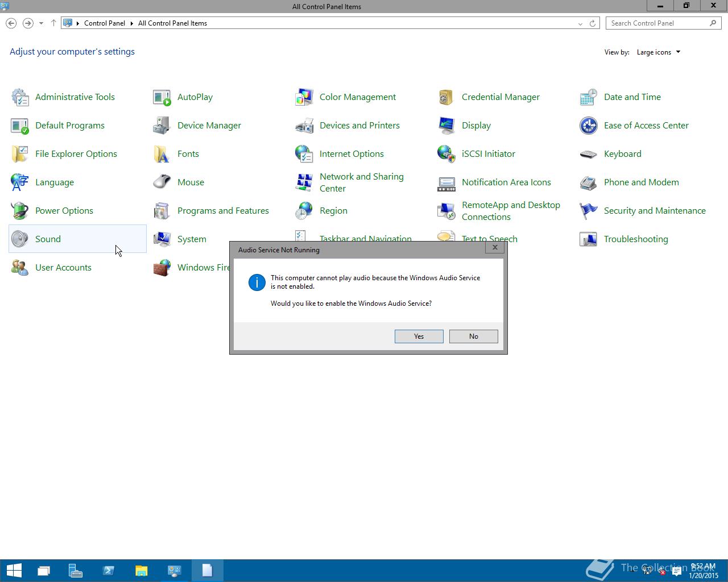Launch PowerShell from the taskbar
Image resolution: width=728 pixels, height=582 pixels.
pyautogui.click(x=109, y=571)
